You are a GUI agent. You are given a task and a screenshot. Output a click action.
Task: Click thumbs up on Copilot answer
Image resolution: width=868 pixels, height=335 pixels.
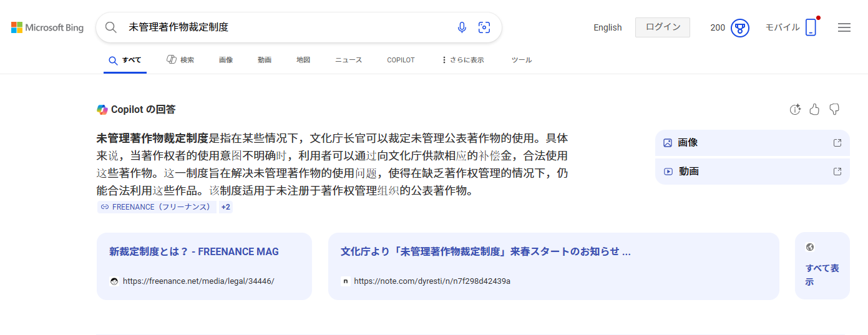click(814, 110)
